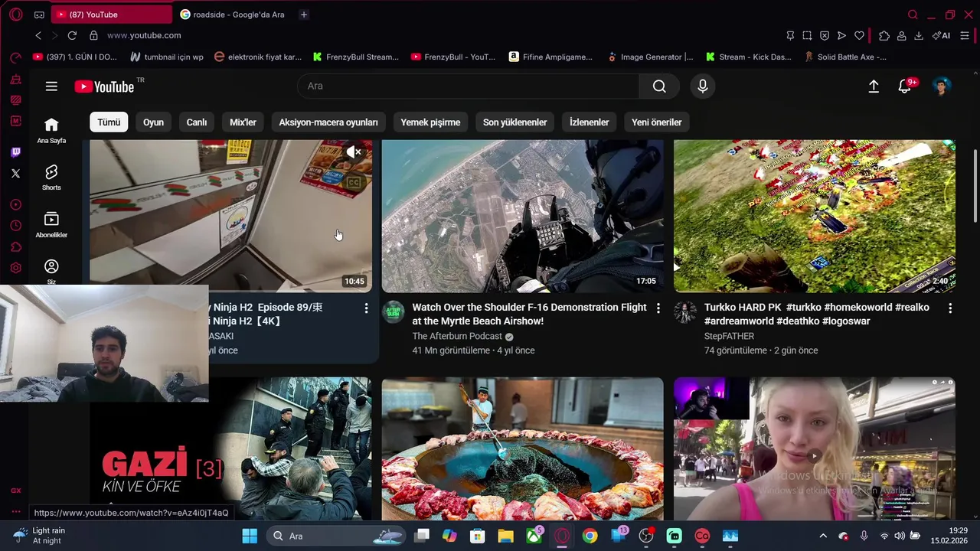
Task: Open the YouTube account avatar menu
Action: coord(942,86)
